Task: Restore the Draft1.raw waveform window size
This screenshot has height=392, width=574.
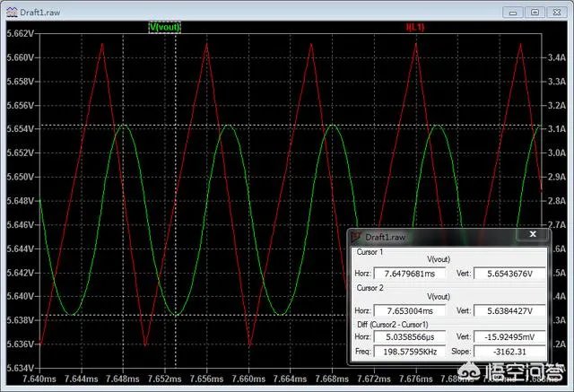Action: pos(535,12)
